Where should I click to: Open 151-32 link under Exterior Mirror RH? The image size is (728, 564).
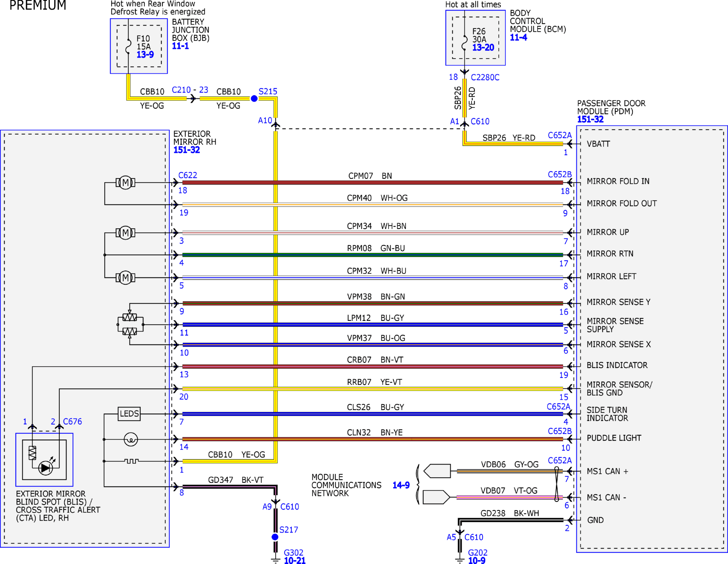[186, 150]
